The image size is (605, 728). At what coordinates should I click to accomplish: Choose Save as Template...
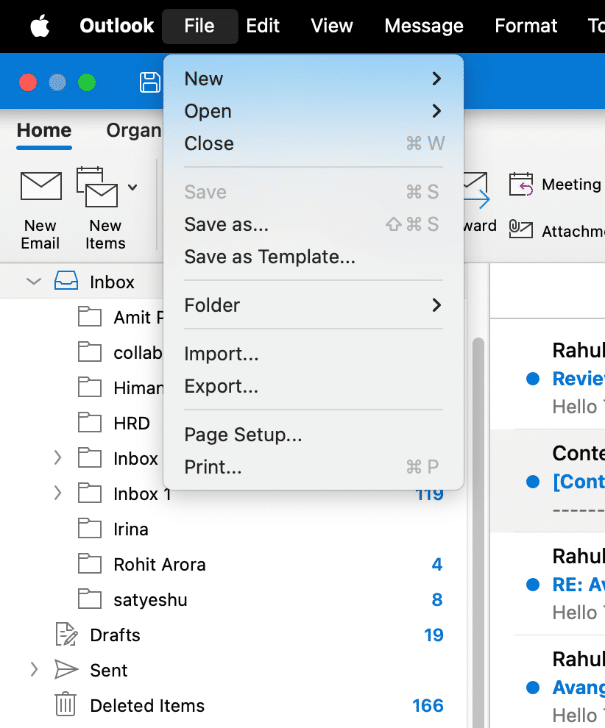click(x=313, y=257)
